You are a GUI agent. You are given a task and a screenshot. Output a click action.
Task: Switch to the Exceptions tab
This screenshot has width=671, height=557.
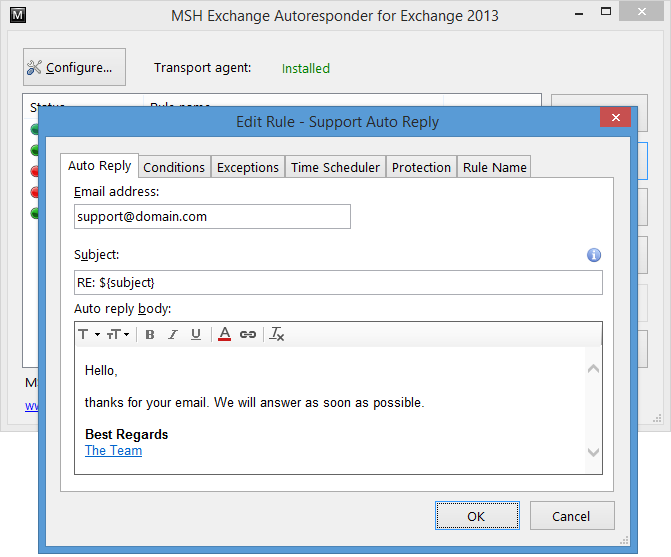tap(248, 167)
